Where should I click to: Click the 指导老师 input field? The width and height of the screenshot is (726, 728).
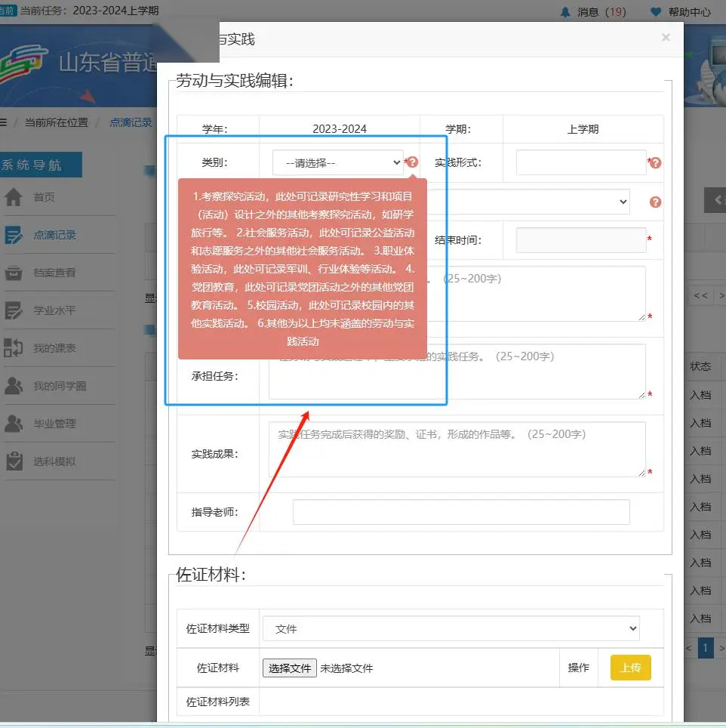coord(461,512)
